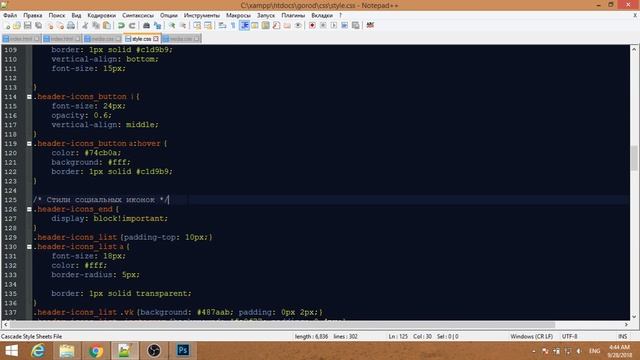
Task: Toggle synchronized vertical scrolling
Action: click(x=197, y=25)
